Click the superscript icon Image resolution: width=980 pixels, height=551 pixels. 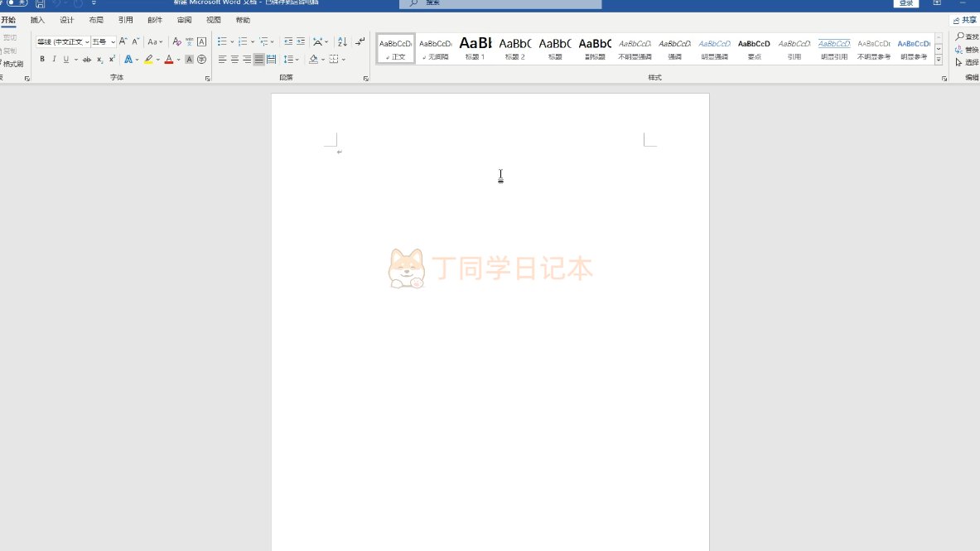tap(112, 60)
